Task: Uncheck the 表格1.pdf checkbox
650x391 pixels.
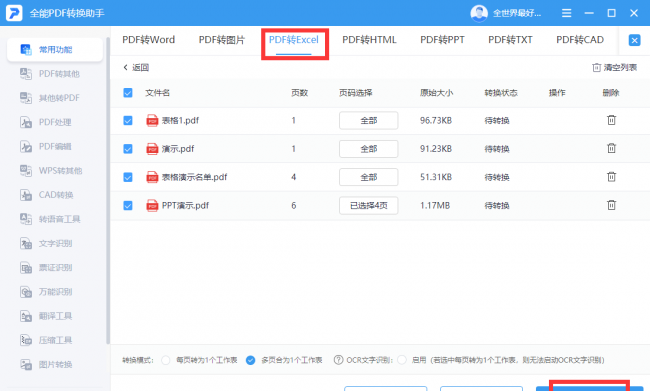Action: point(128,121)
